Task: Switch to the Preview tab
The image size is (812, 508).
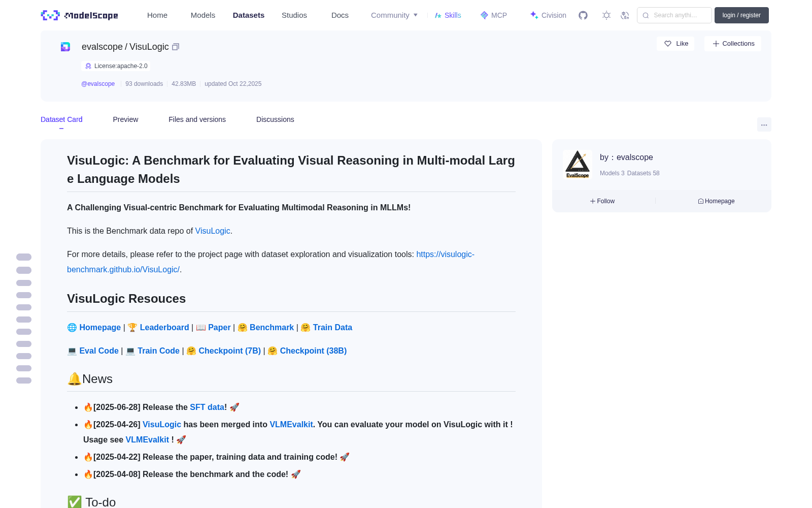Action: [125, 119]
